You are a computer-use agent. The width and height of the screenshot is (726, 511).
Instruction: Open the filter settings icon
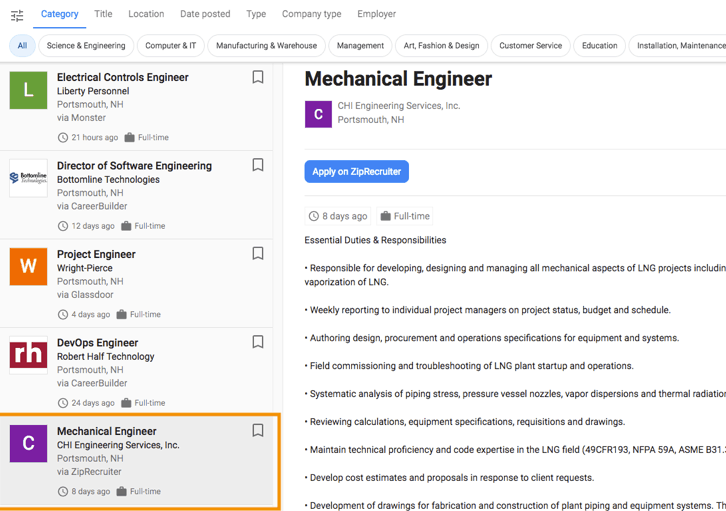click(17, 15)
